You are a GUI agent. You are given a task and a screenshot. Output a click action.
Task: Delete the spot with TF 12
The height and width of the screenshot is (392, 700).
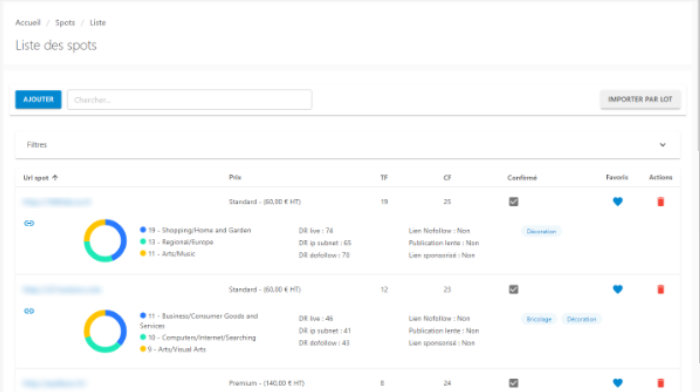(x=661, y=289)
